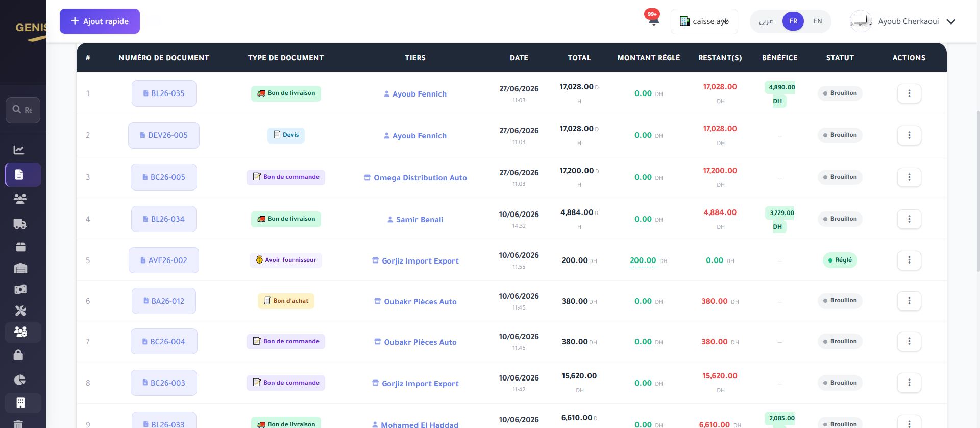The height and width of the screenshot is (428, 980).
Task: Open the clients group icon in sidebar
Action: (20, 199)
